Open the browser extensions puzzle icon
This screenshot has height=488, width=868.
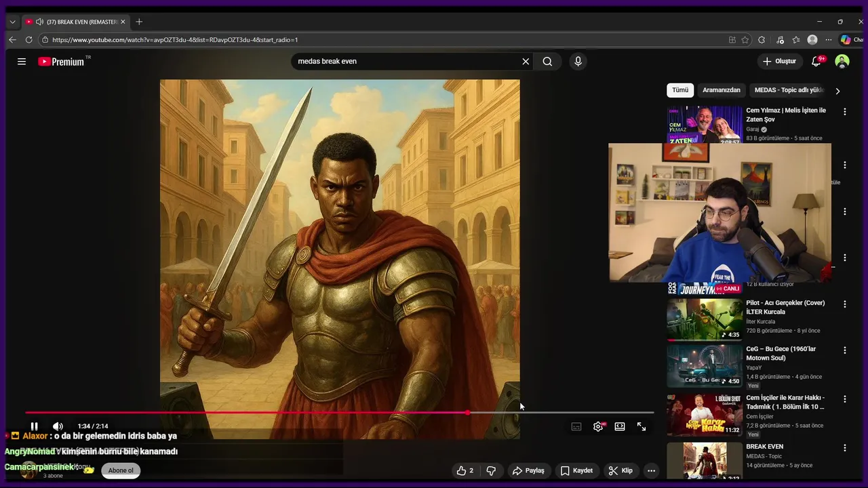tap(762, 40)
